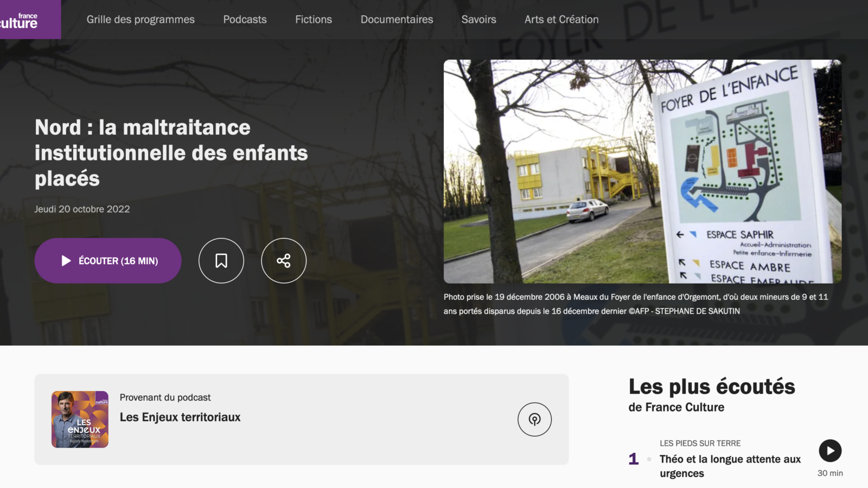Click the photo caption text
The image size is (868, 488).
pyautogui.click(x=636, y=304)
